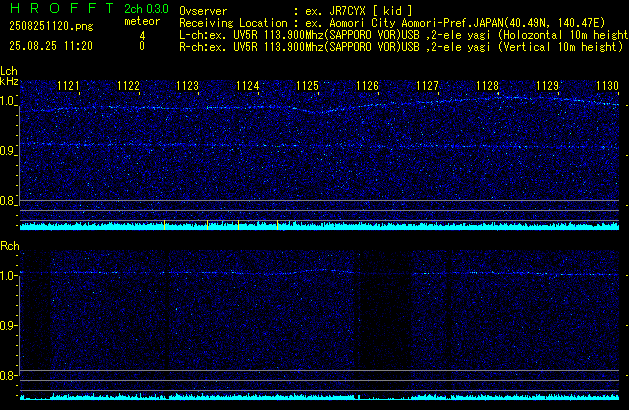Click the Rch cyan signal level strip
Image resolution: width=629 pixels, height=410 pixels.
319,397
